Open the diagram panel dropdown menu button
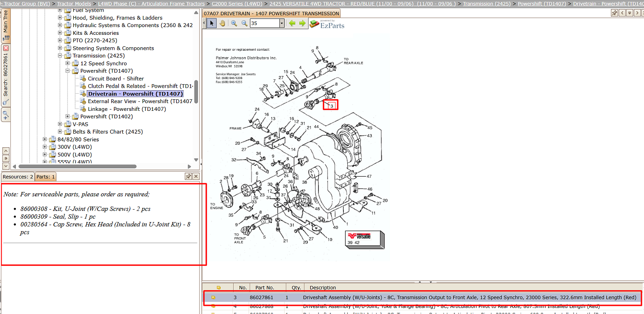The image size is (644, 314). 629,13
